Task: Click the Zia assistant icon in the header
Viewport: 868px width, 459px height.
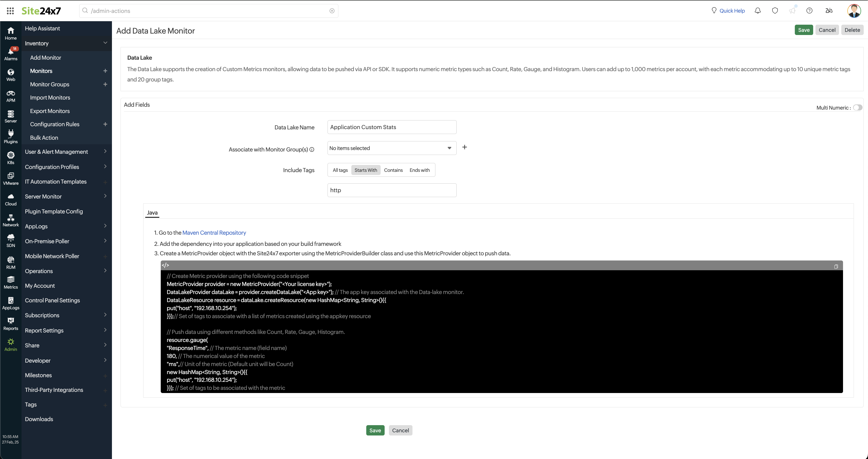Action: (x=829, y=10)
